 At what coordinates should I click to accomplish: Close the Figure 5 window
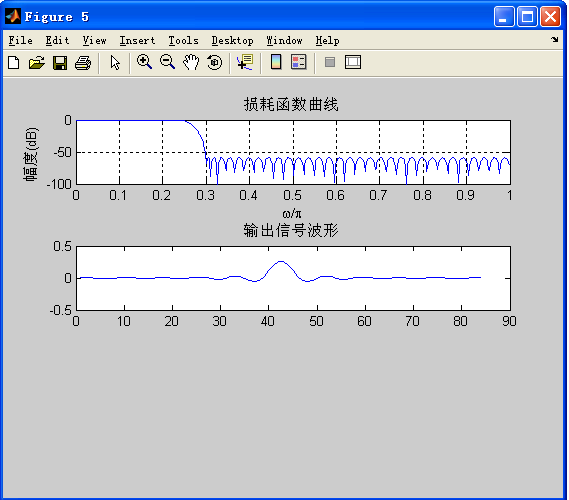pyautogui.click(x=550, y=17)
